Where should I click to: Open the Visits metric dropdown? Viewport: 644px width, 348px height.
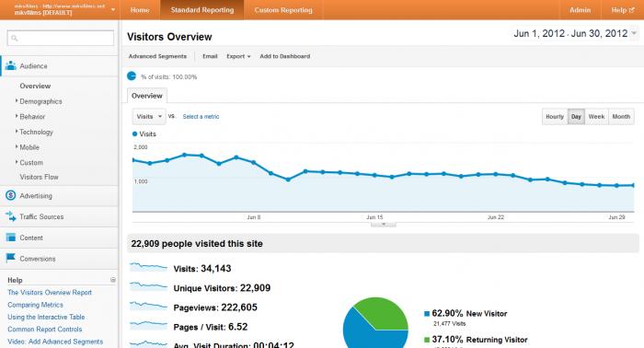[149, 117]
